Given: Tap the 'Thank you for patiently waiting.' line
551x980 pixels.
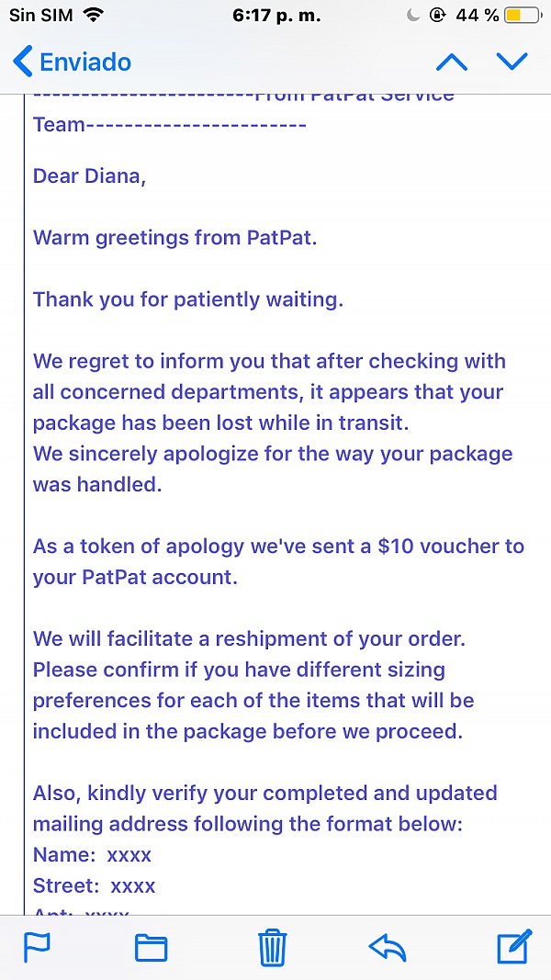Looking at the screenshot, I should pyautogui.click(x=188, y=300).
